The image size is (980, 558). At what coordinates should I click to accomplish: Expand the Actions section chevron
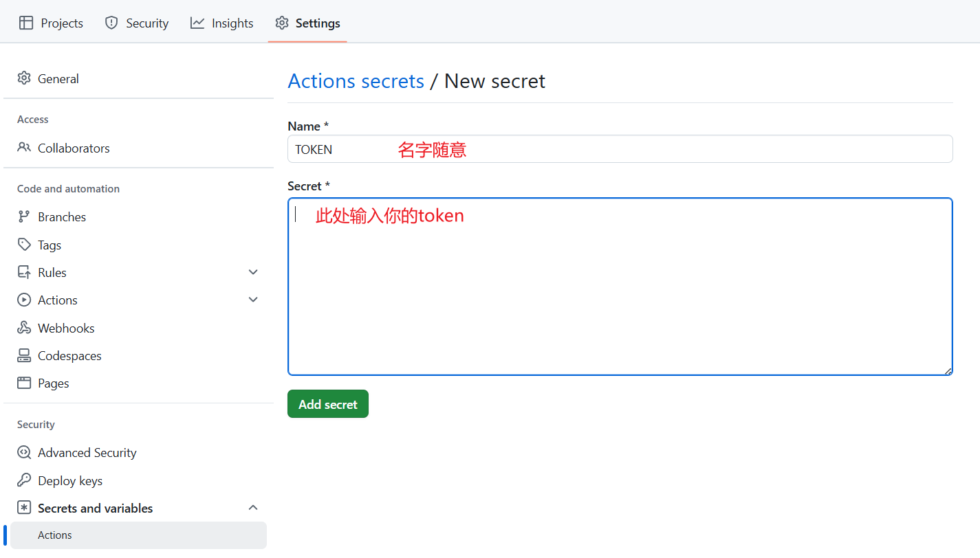(253, 300)
